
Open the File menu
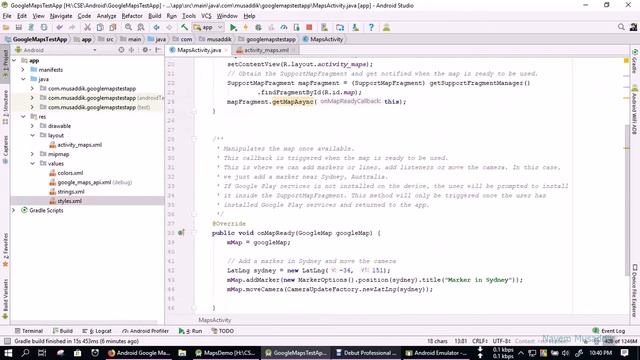click(x=7, y=16)
